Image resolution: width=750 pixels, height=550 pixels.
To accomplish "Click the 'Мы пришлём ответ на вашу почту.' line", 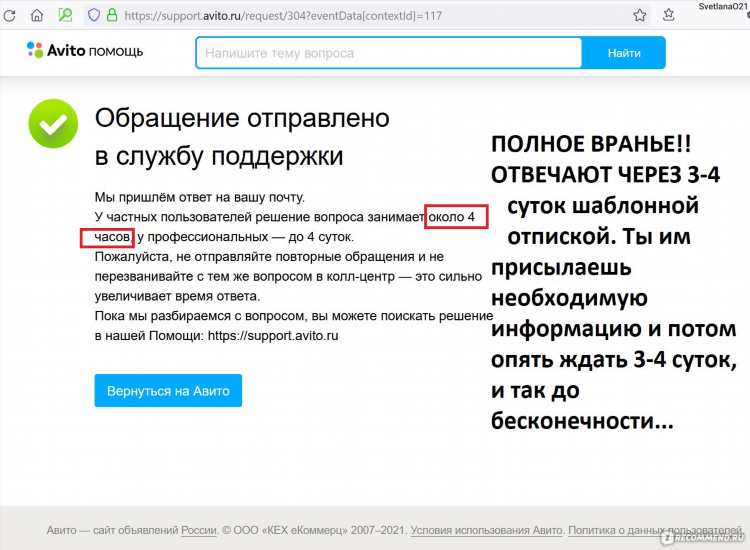I will (x=199, y=197).
